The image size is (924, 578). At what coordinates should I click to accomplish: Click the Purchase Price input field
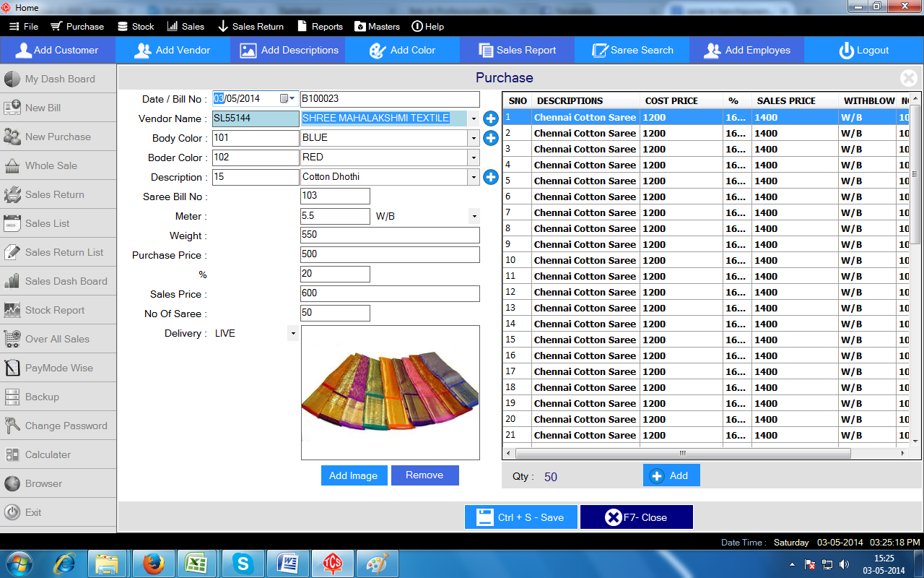click(x=390, y=254)
